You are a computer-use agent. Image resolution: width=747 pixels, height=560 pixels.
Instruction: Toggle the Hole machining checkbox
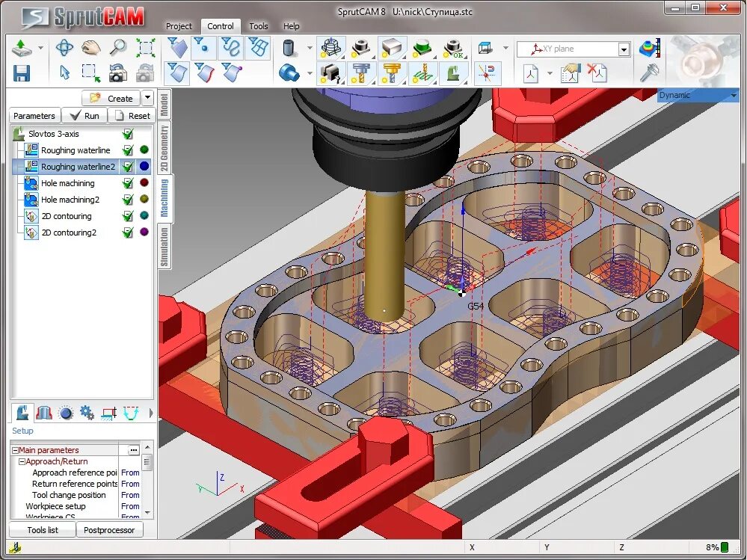[x=128, y=183]
